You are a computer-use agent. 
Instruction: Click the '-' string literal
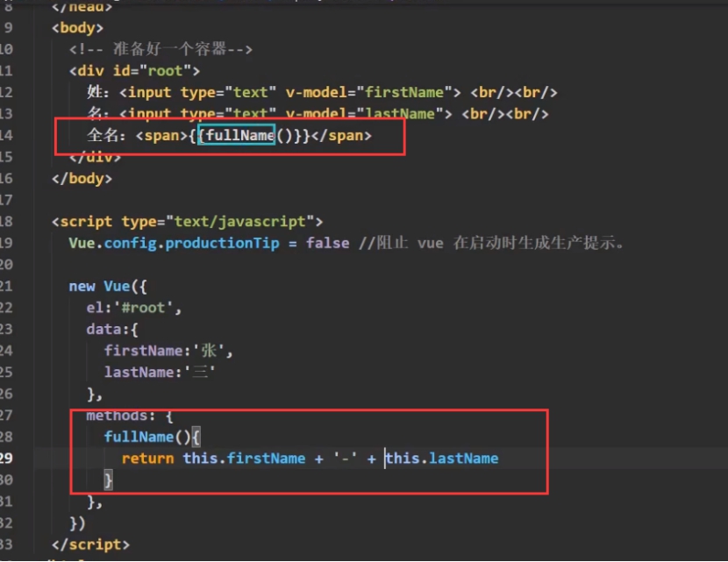pos(345,459)
